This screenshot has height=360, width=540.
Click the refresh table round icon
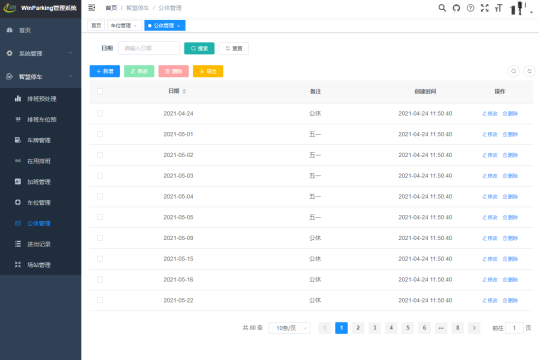click(x=529, y=71)
